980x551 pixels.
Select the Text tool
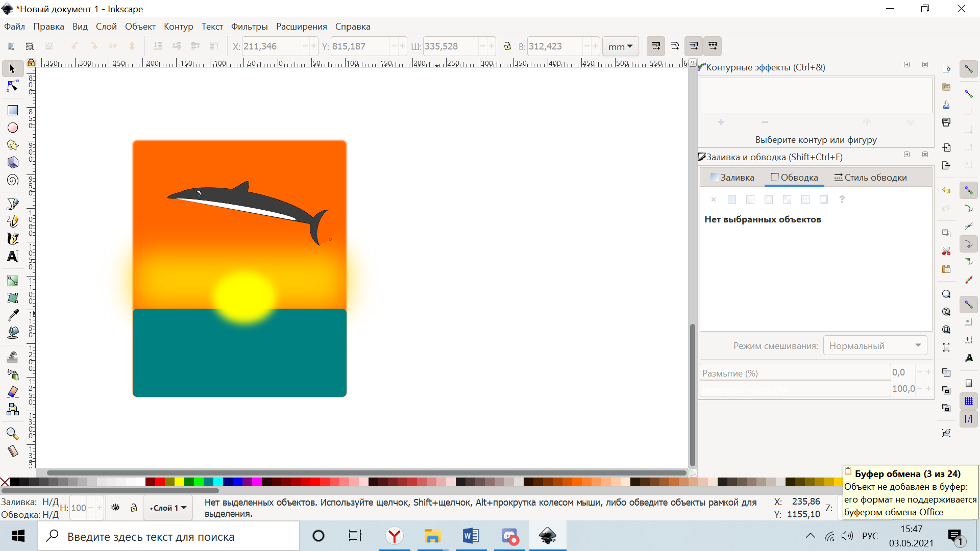coord(13,256)
